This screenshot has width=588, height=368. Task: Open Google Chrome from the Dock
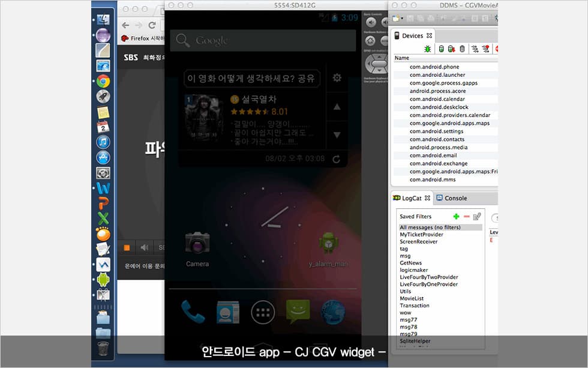click(103, 81)
